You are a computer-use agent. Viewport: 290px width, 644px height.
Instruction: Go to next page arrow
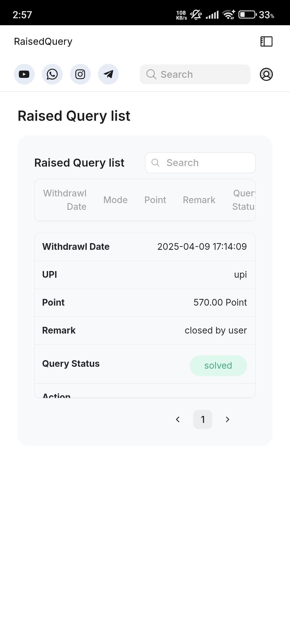[227, 419]
